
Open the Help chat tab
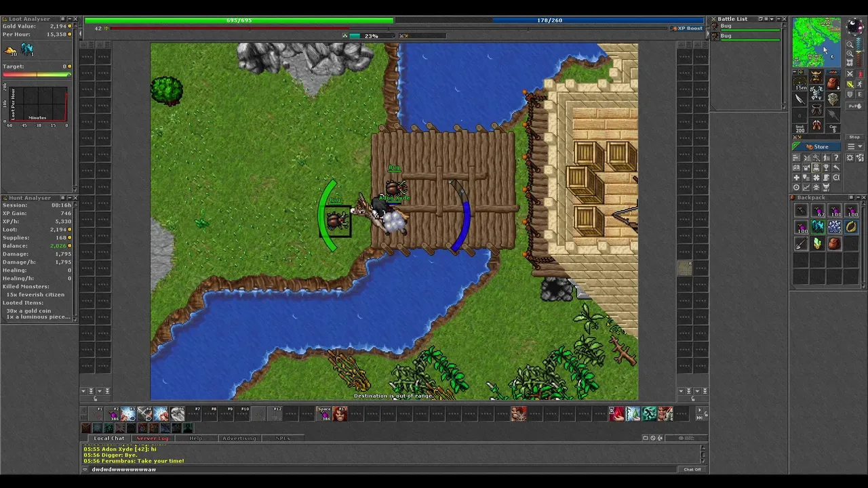[196, 439]
